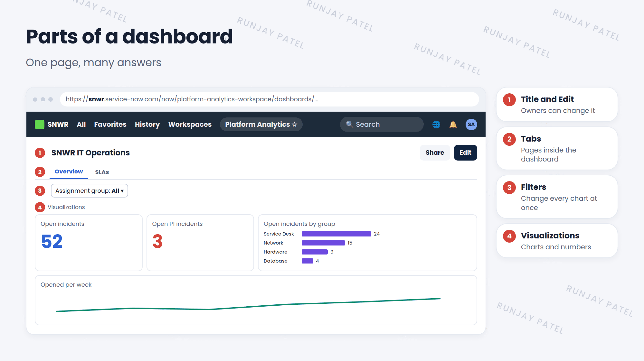Click the Visualizations legend card on right
This screenshot has height=361, width=644.
(x=557, y=241)
